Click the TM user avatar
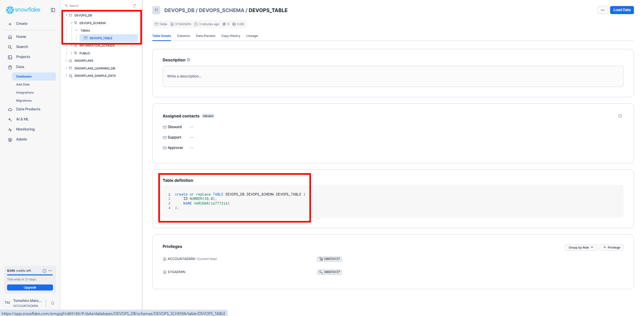The width and height of the screenshot is (644, 316). click(x=7, y=303)
